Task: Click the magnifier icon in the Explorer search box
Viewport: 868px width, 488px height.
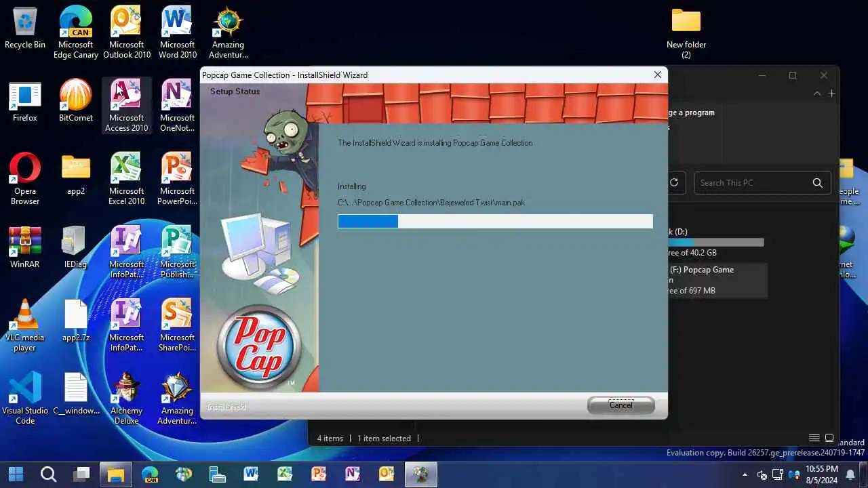Action: [818, 183]
